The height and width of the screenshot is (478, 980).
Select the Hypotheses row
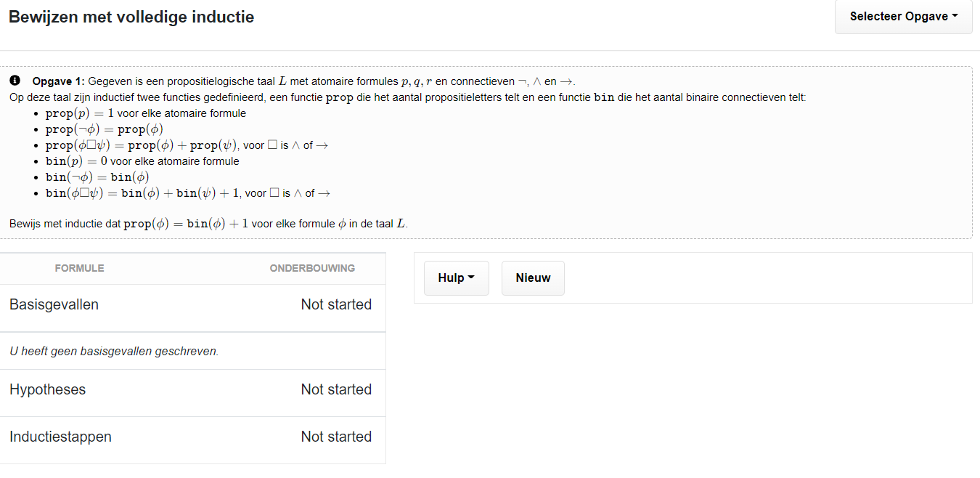coord(47,389)
